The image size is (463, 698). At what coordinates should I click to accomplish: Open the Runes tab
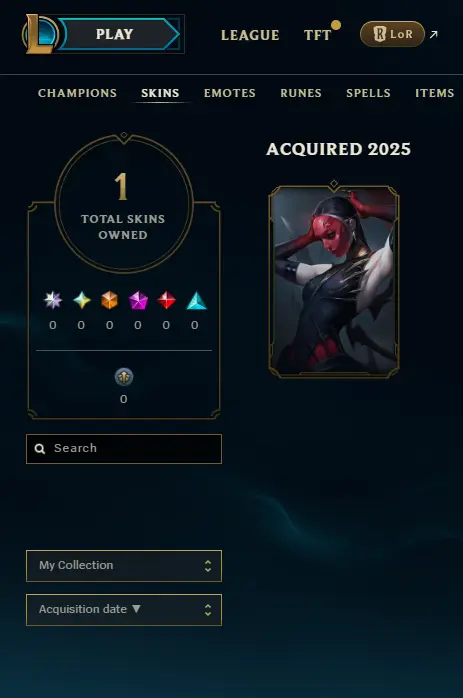tap(301, 93)
